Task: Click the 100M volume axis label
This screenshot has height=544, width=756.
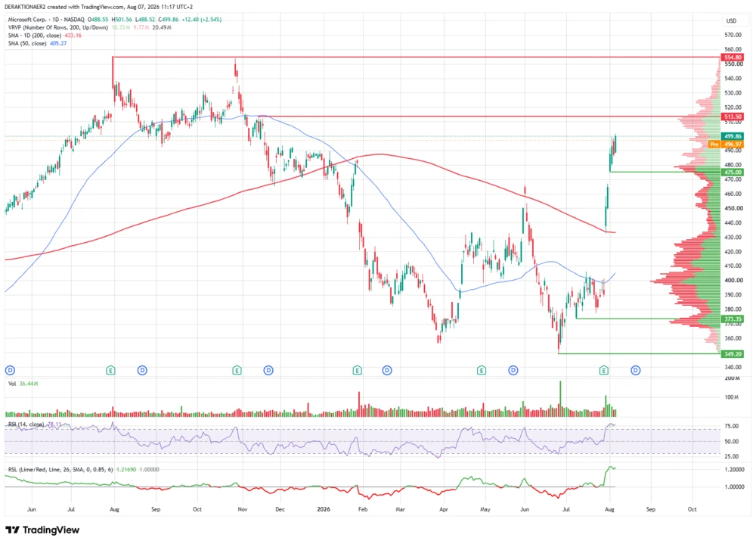Action: (x=731, y=397)
